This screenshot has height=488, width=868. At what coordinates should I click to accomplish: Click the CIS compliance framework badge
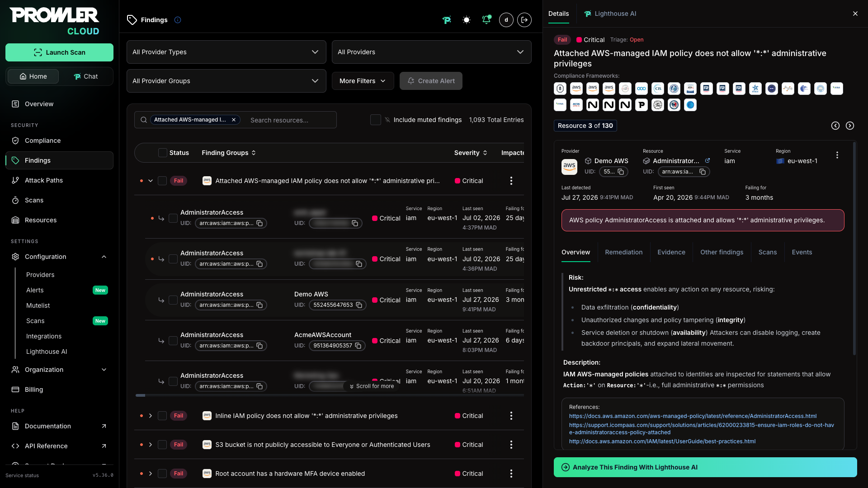pos(658,89)
